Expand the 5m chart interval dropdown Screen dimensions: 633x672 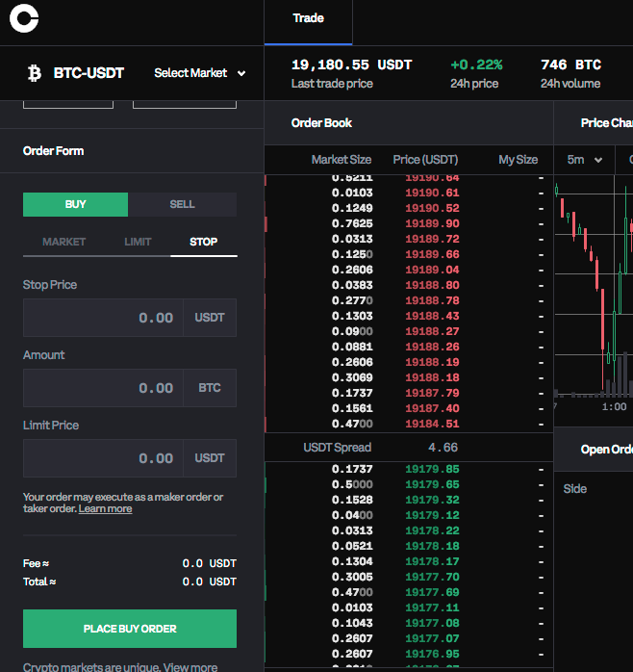[585, 160]
